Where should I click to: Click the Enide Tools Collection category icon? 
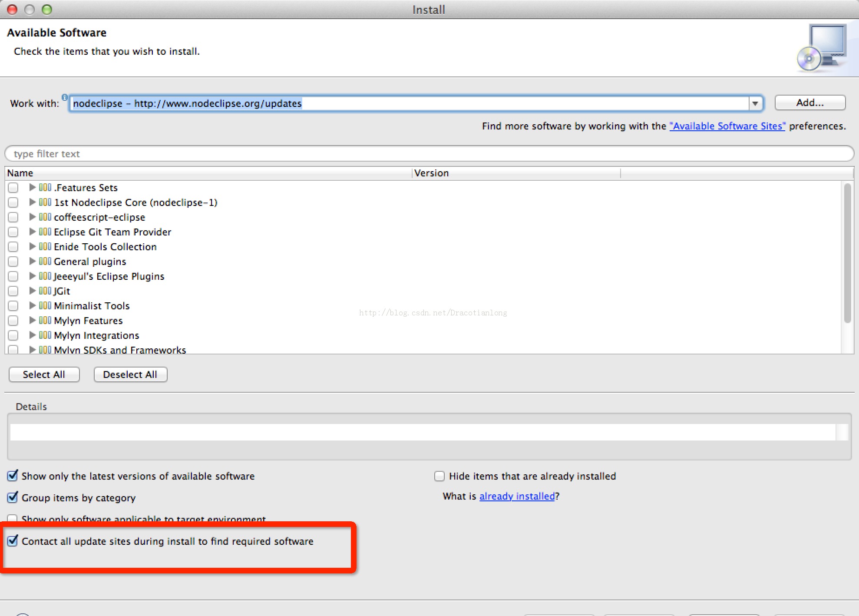45,246
